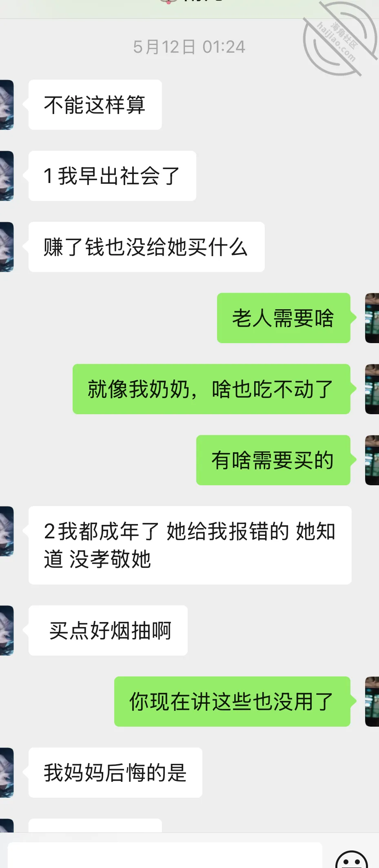Select the '赚了钱也没给她买什么' message

pos(146,247)
